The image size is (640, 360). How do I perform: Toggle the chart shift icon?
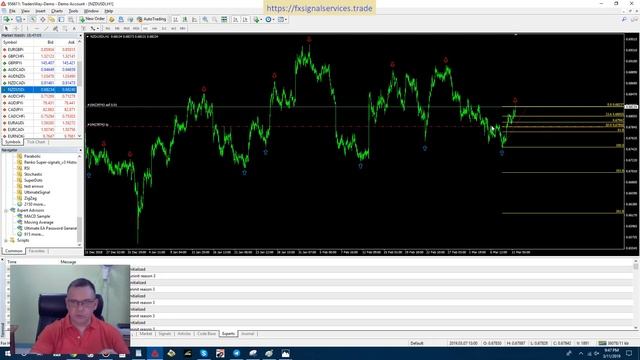[245, 19]
